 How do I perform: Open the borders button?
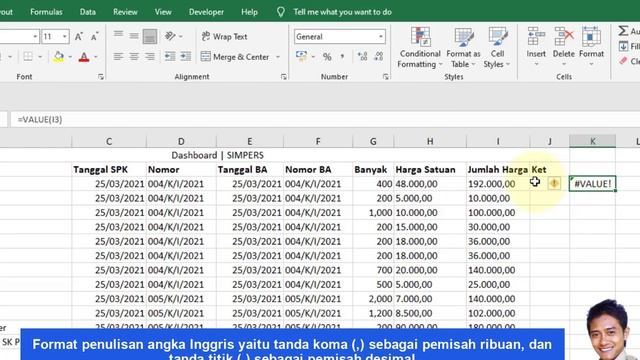[x=28, y=56]
